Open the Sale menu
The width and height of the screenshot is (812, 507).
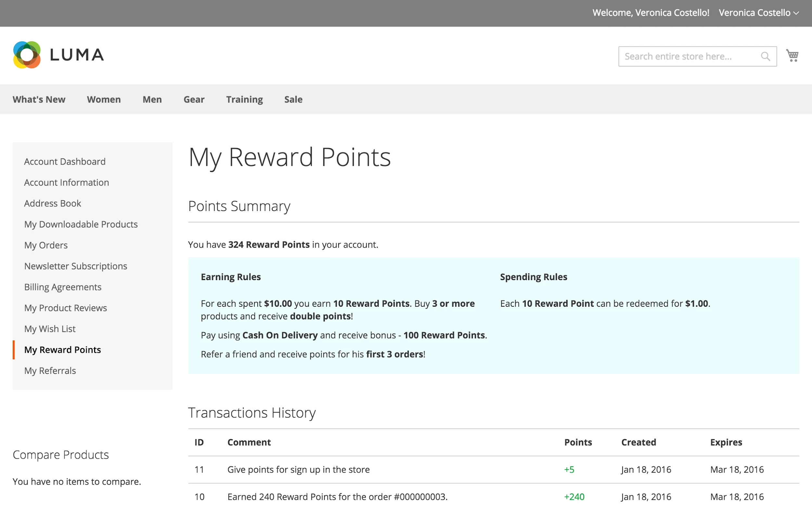point(293,99)
